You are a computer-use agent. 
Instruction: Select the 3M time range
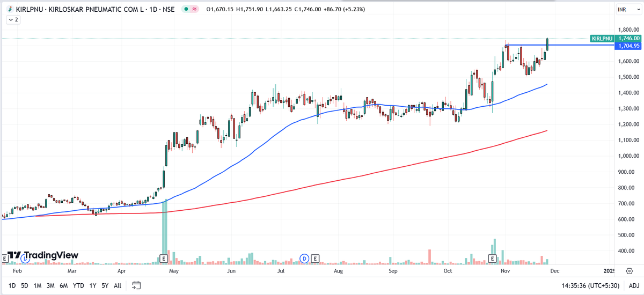tap(50, 285)
